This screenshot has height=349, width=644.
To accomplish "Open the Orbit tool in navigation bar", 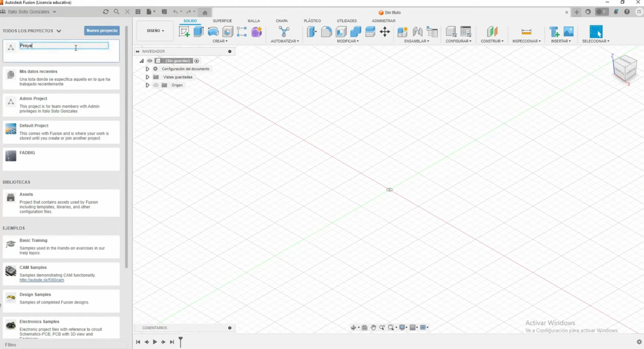I will click(354, 328).
